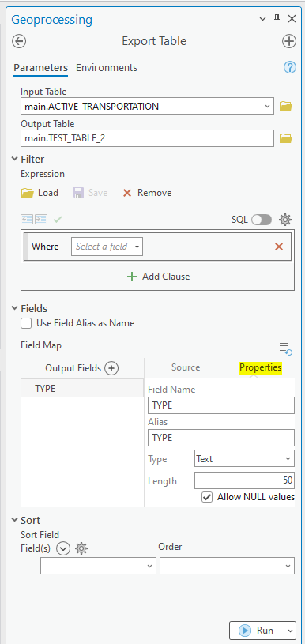The width and height of the screenshot is (305, 644).
Task: Enable Use Field Alias as Name
Action: (26, 323)
